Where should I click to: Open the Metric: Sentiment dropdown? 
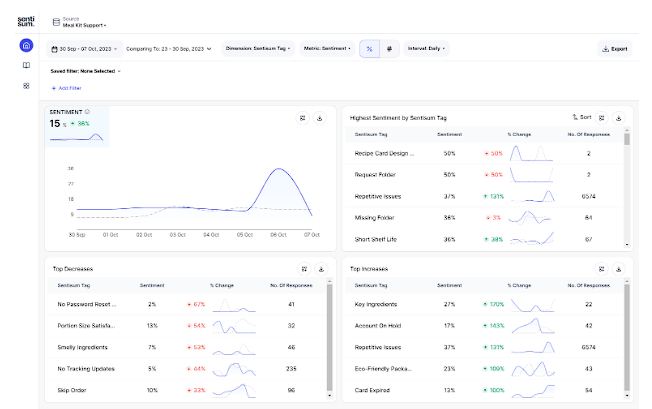(x=327, y=49)
